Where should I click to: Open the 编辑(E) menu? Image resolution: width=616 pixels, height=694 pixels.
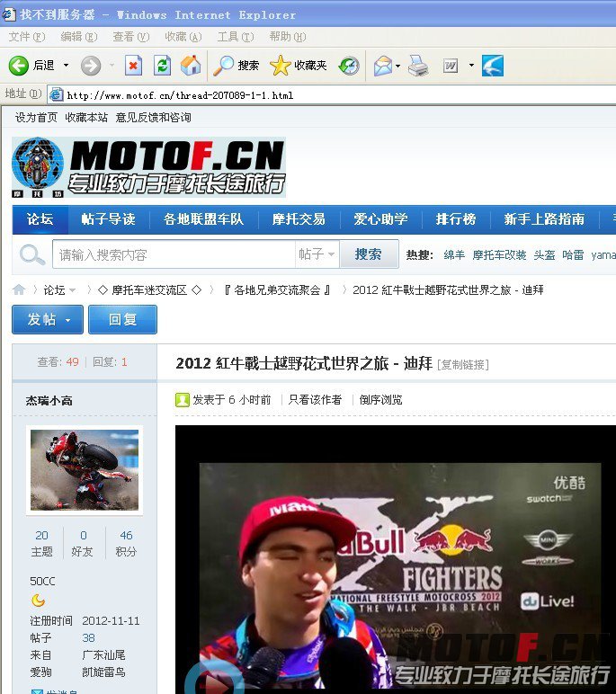[x=79, y=37]
